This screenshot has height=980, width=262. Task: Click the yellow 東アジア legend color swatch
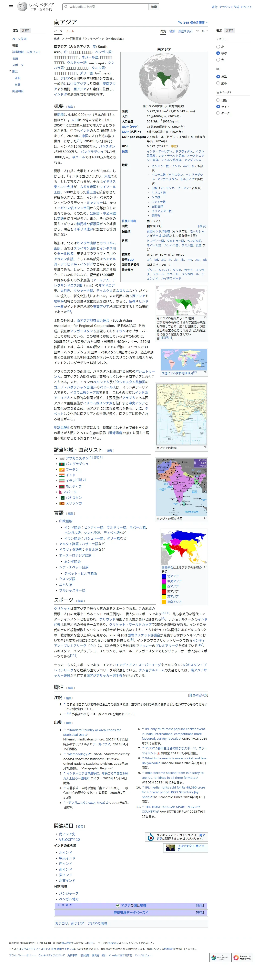pos(164,596)
